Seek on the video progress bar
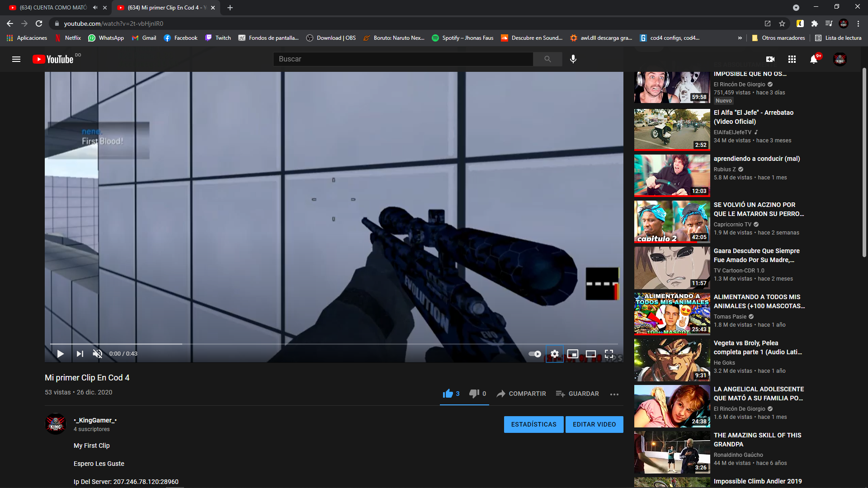868x488 pixels. [334, 344]
